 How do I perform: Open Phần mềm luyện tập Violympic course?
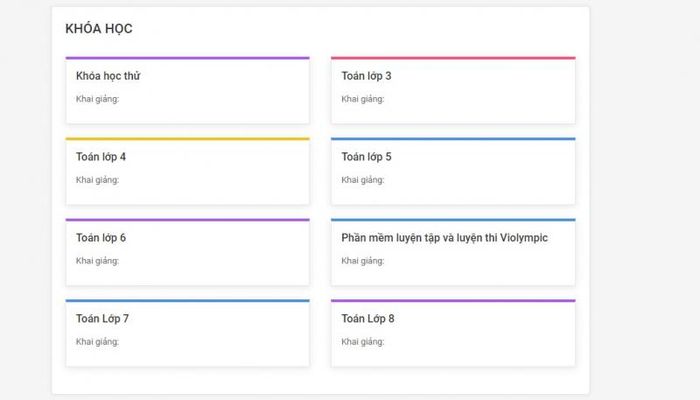(x=444, y=238)
